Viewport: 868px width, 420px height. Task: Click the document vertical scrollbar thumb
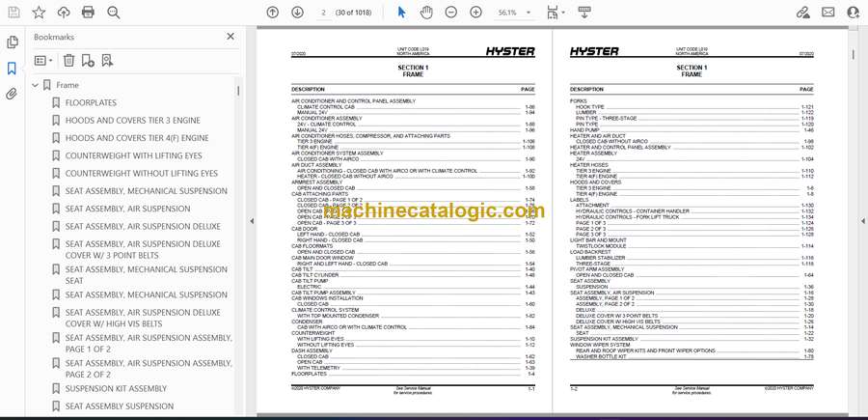(x=854, y=54)
